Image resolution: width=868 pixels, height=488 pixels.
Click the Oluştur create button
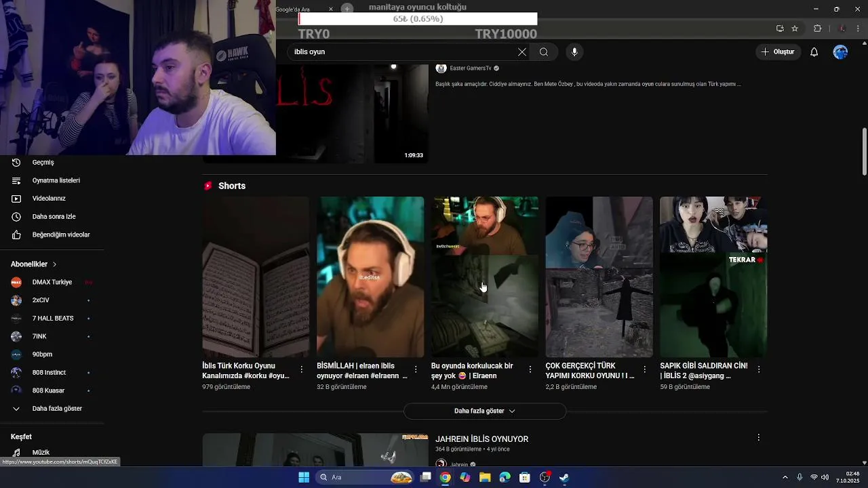(x=777, y=52)
